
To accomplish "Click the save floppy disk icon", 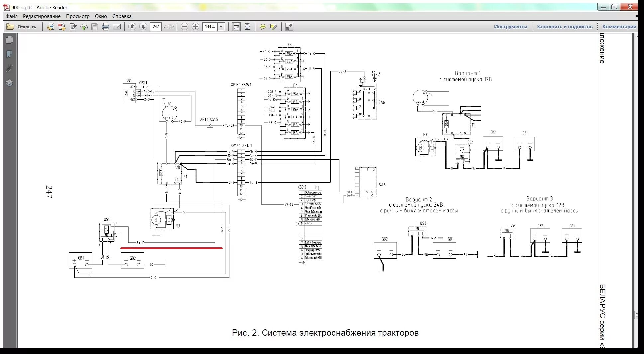I will point(95,27).
